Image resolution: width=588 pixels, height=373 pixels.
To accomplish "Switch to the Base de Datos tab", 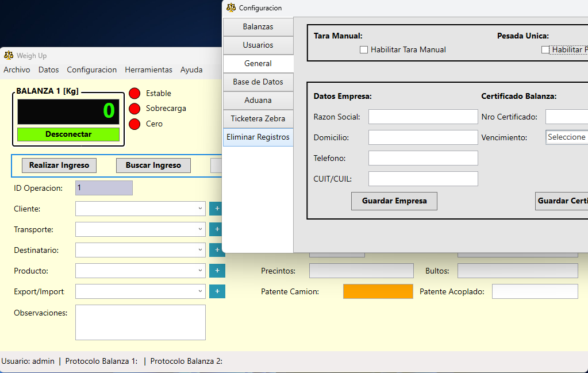I will click(x=258, y=82).
